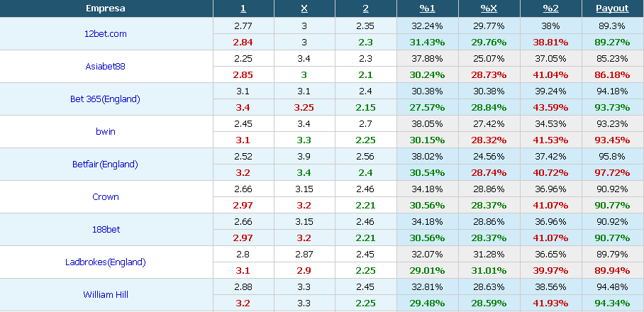Click the Empresa column header
Screen dimensions: 644x312
pyautogui.click(x=106, y=9)
